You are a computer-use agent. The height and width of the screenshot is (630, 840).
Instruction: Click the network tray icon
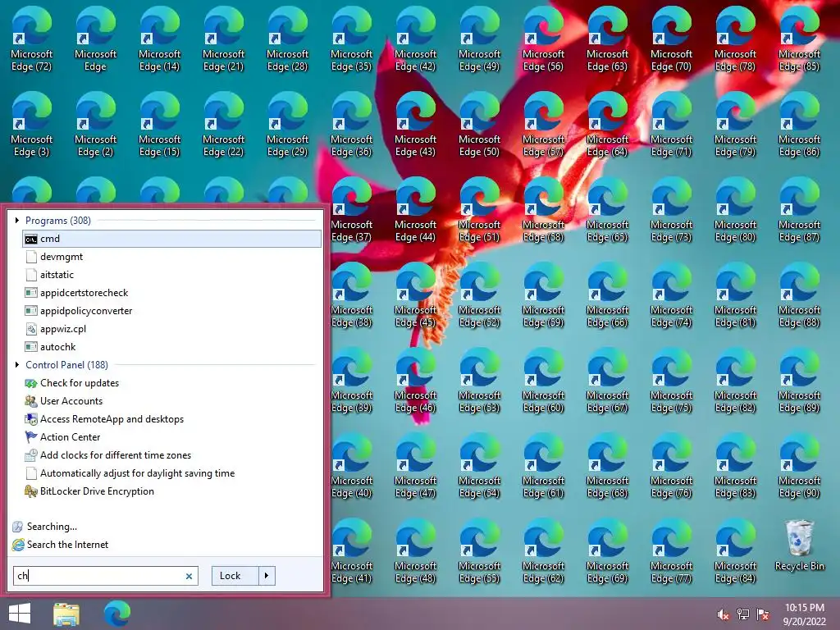pos(743,614)
